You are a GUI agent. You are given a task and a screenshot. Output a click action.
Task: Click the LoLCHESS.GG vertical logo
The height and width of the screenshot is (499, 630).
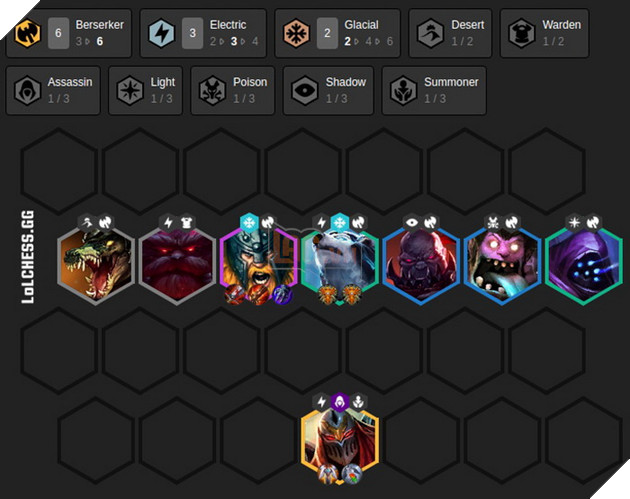click(28, 257)
